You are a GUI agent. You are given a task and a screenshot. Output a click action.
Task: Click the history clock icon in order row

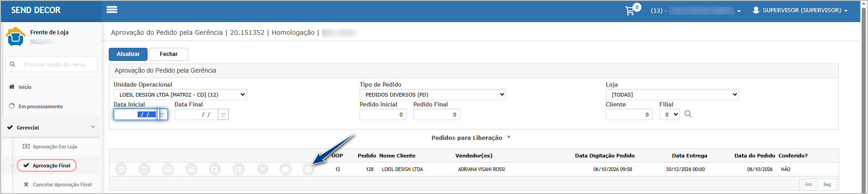point(121,169)
